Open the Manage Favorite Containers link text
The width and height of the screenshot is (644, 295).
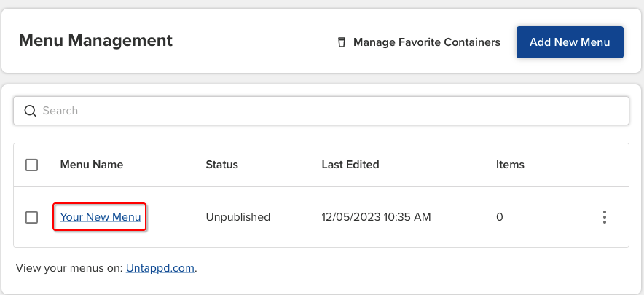pyautogui.click(x=426, y=42)
